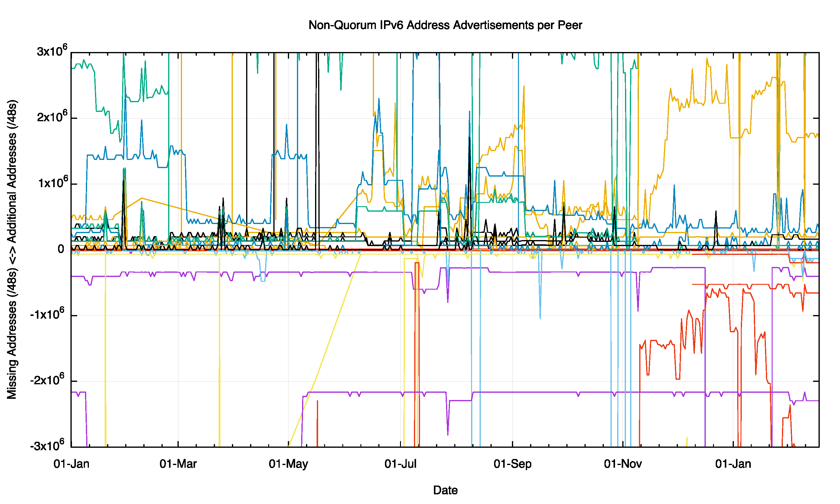Viewport: 840px width, 504px height.
Task: Click the -2x10^6 y-axis tick label
Action: [x=47, y=380]
